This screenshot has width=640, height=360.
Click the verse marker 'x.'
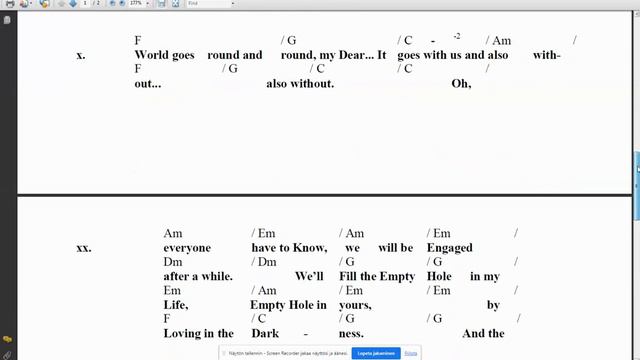point(81,56)
